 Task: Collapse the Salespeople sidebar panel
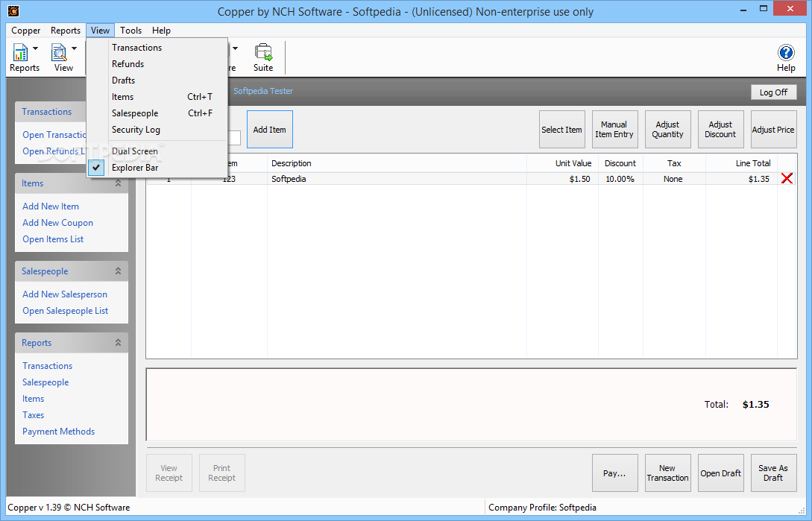point(118,271)
